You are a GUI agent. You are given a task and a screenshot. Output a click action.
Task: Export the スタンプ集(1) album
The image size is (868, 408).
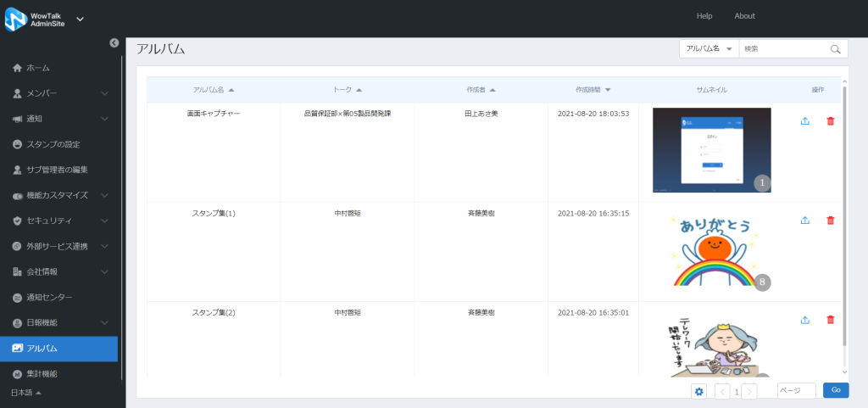click(x=805, y=221)
